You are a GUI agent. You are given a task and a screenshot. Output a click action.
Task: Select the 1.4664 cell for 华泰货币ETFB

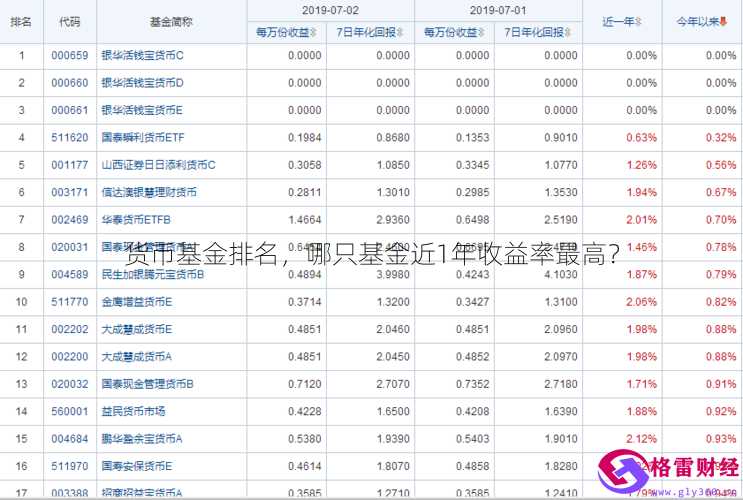tap(305, 220)
